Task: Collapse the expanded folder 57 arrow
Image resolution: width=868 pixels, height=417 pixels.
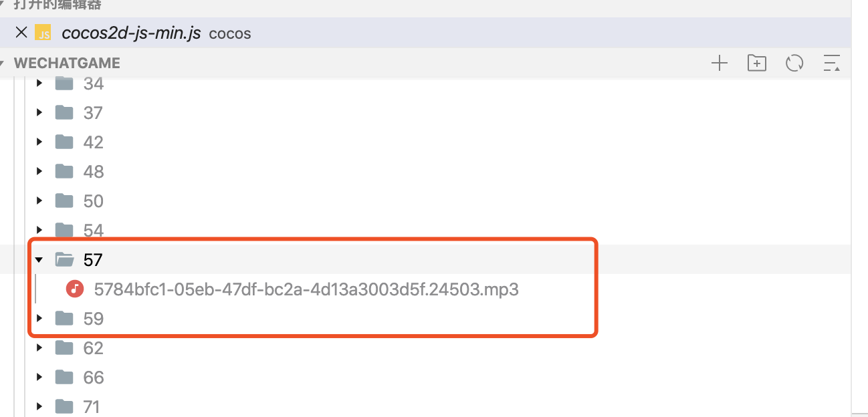Action: point(39,259)
